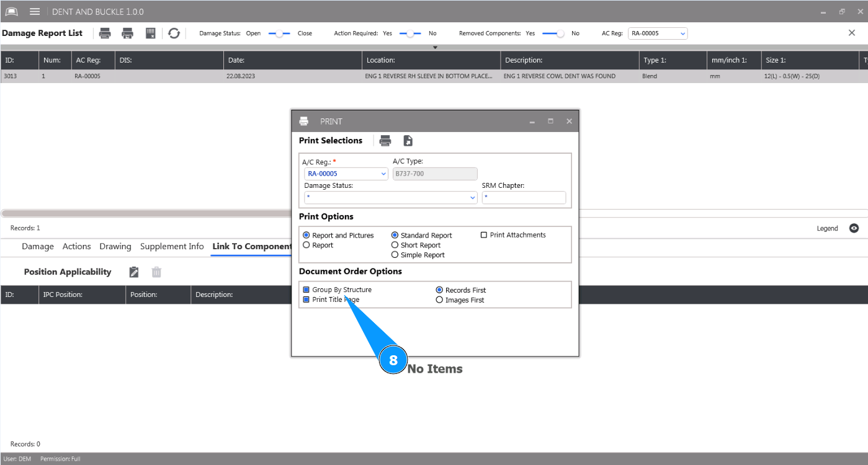Screen dimensions: 868x465
Task: Sort by the Size 1 column header
Action: 810,60
